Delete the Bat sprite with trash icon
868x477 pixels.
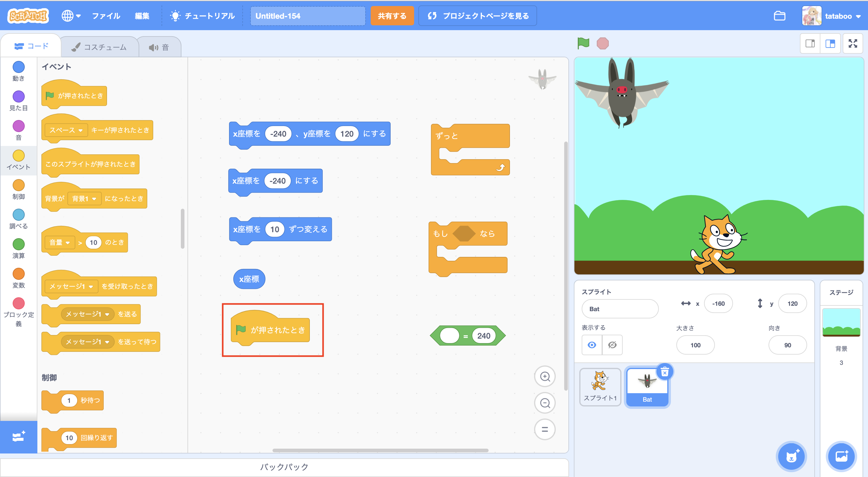point(665,372)
